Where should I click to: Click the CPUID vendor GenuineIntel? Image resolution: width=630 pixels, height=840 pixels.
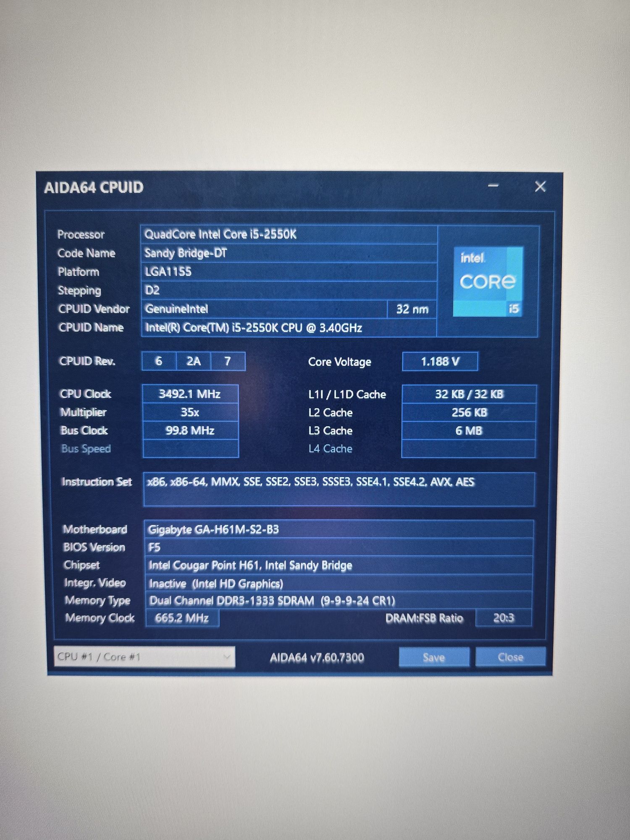click(x=264, y=309)
